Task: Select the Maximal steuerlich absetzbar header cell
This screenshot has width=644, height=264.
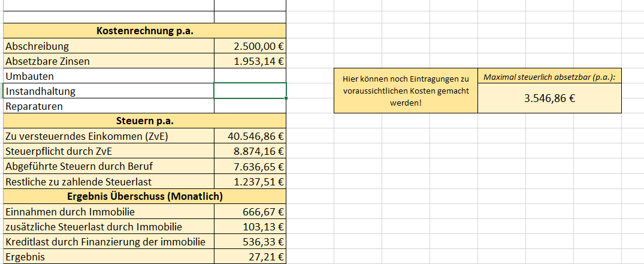Action: coord(549,77)
